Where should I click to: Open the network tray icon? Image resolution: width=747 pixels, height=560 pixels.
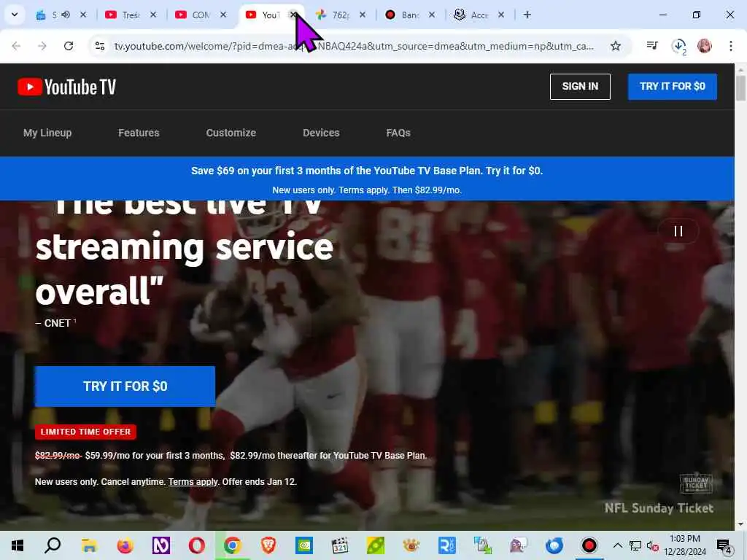click(x=635, y=545)
